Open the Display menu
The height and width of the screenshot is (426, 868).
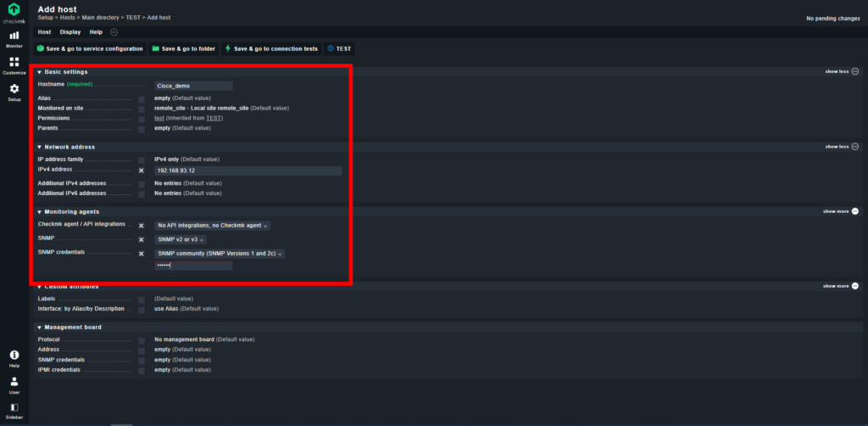click(70, 32)
